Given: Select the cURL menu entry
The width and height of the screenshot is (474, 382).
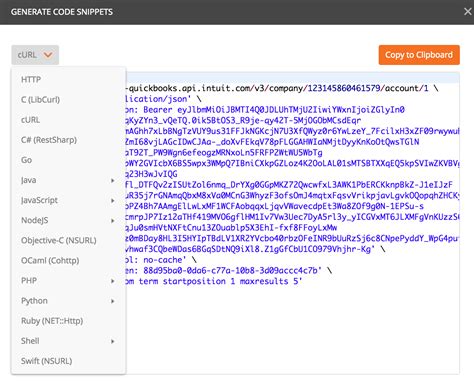Looking at the screenshot, I should (x=68, y=120).
